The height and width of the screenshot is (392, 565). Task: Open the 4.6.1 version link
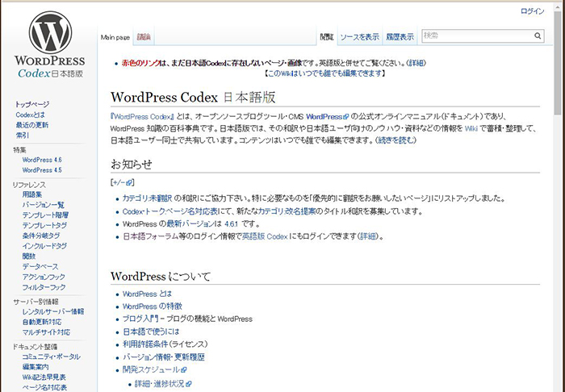coord(231,224)
